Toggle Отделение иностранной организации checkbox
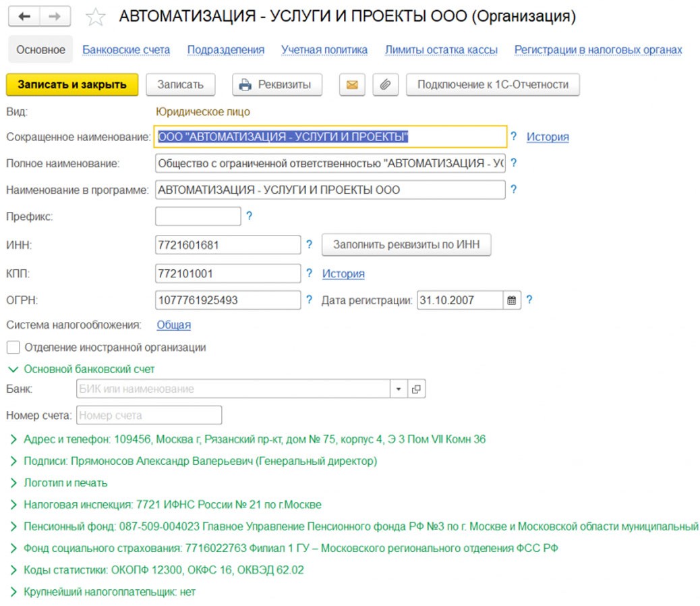The width and height of the screenshot is (700, 606). pos(13,347)
